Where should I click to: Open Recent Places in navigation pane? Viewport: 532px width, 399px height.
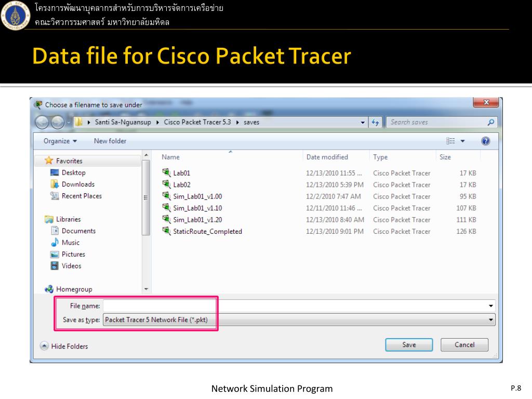pyautogui.click(x=82, y=196)
